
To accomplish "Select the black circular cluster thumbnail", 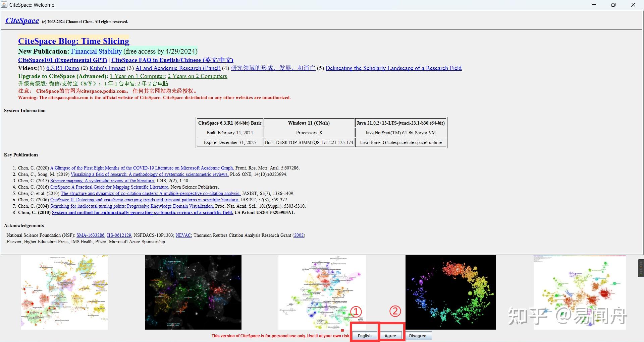I will click(x=451, y=292).
